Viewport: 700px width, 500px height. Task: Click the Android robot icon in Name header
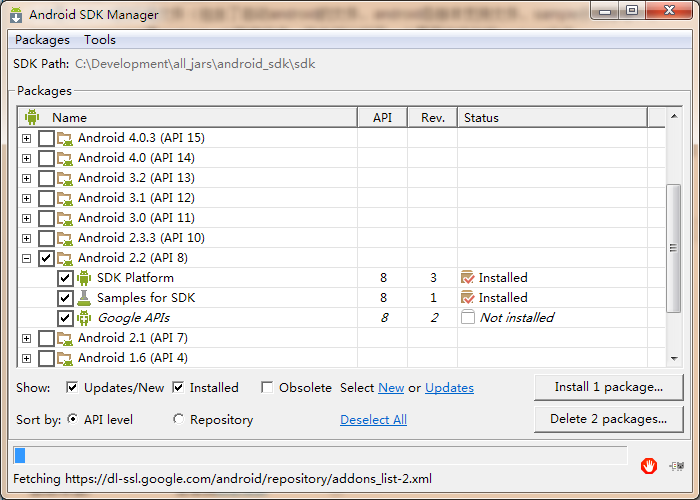pyautogui.click(x=32, y=117)
